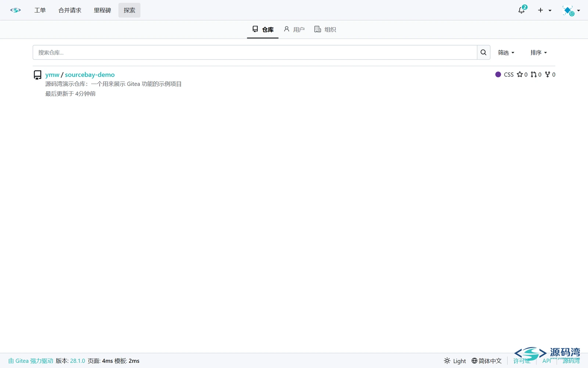The width and height of the screenshot is (588, 368).
Task: Open the 简体中文 language selector
Action: point(487,361)
